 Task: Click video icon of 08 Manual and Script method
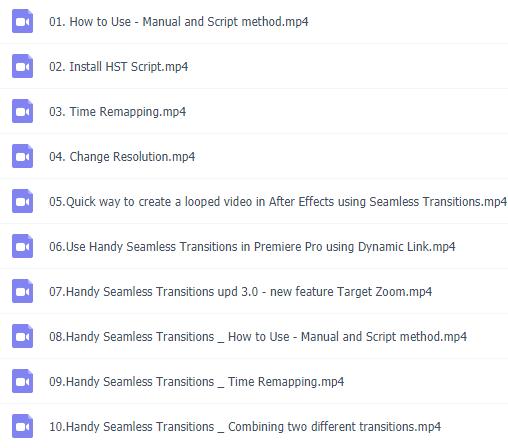coord(22,336)
